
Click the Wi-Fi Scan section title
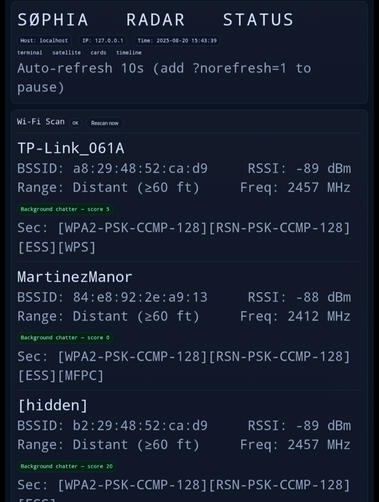41,122
